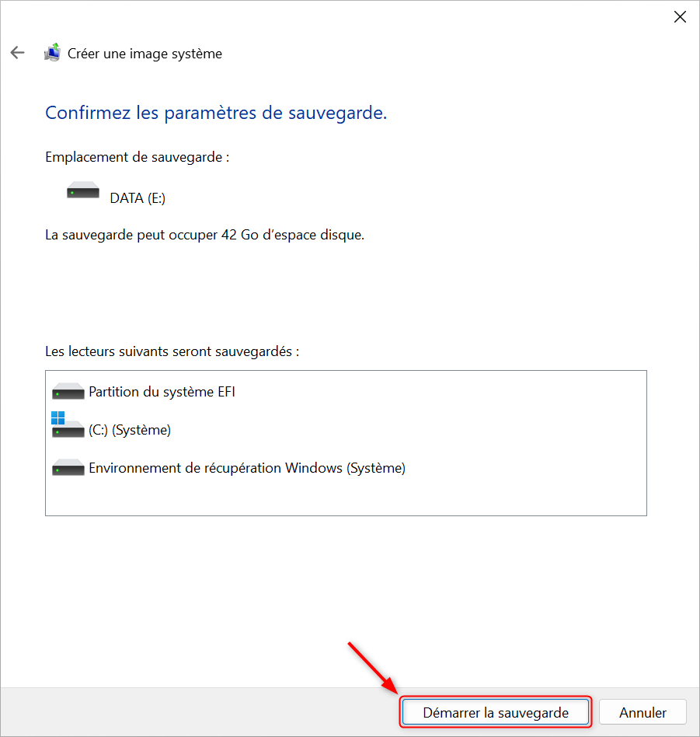Select the (C:) (Système) entry
Image resolution: width=700 pixels, height=737 pixels.
click(x=130, y=430)
